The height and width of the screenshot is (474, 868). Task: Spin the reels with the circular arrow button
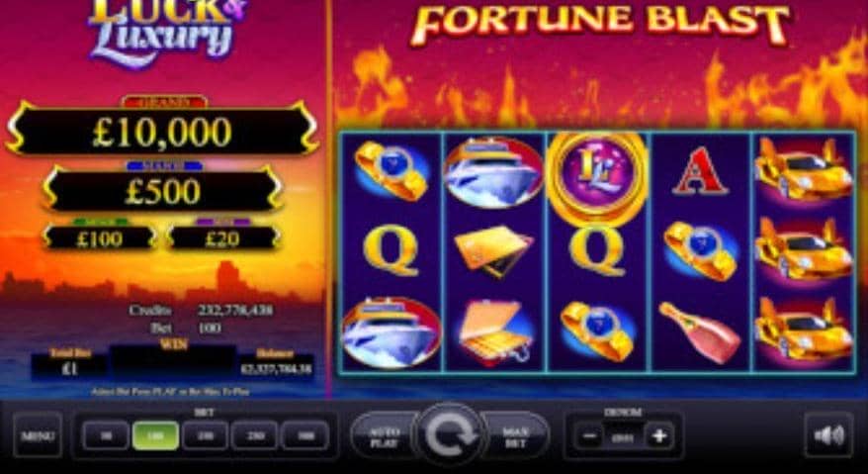pyautogui.click(x=450, y=435)
